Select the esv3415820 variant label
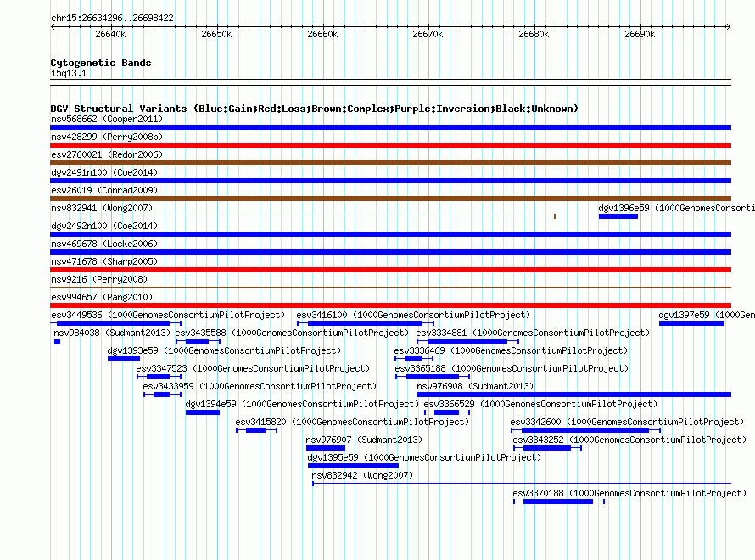 352,422
